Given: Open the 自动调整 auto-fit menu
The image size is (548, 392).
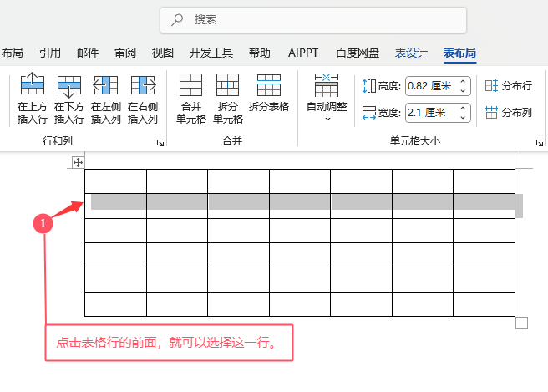Looking at the screenshot, I should click(x=327, y=98).
